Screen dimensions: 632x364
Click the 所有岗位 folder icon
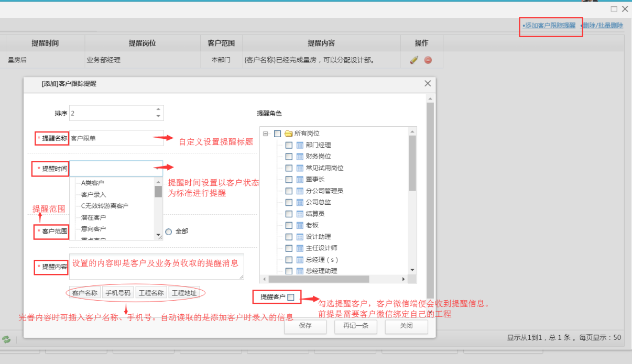288,134
